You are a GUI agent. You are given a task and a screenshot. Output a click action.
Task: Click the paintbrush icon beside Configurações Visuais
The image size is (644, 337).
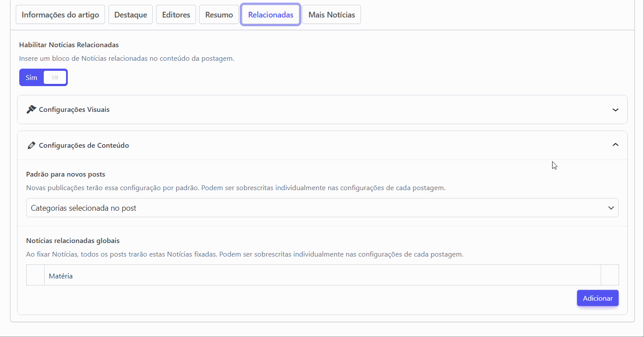coord(31,109)
